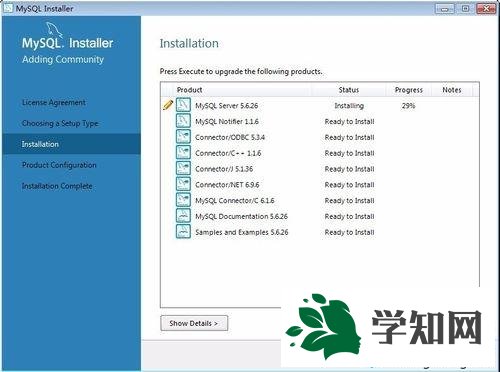Go to Product Configuration step
The width and height of the screenshot is (500, 372).
click(59, 165)
